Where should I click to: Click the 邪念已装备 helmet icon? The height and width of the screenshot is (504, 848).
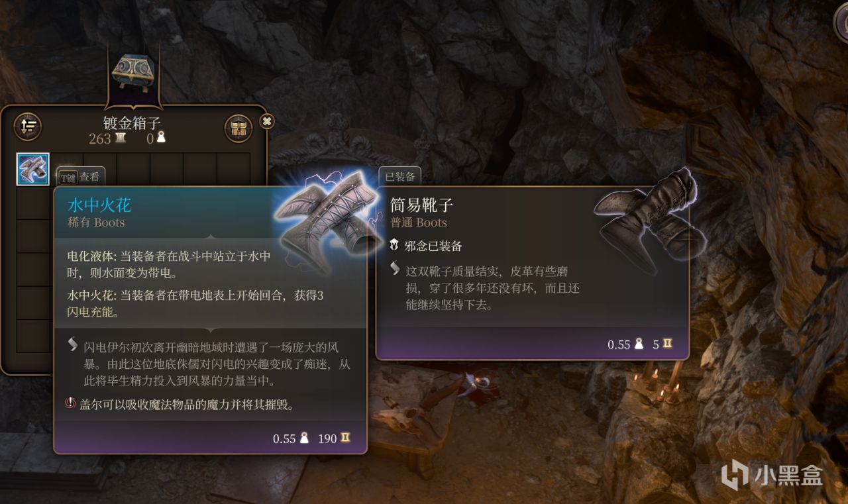(x=395, y=246)
